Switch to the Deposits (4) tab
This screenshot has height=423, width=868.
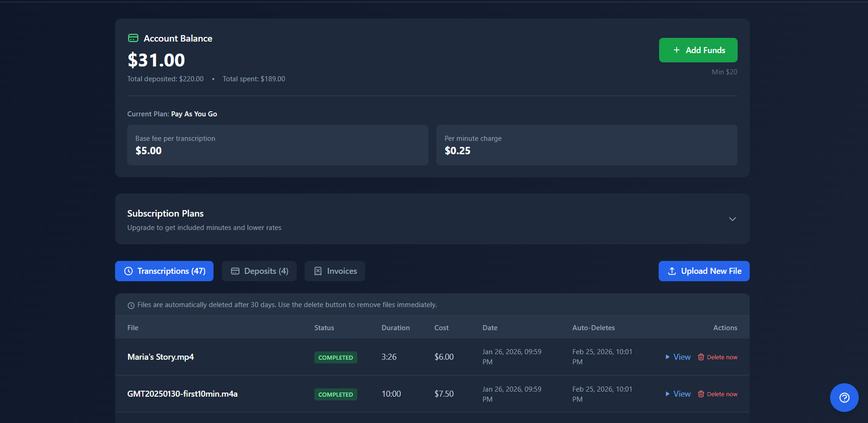tap(259, 271)
